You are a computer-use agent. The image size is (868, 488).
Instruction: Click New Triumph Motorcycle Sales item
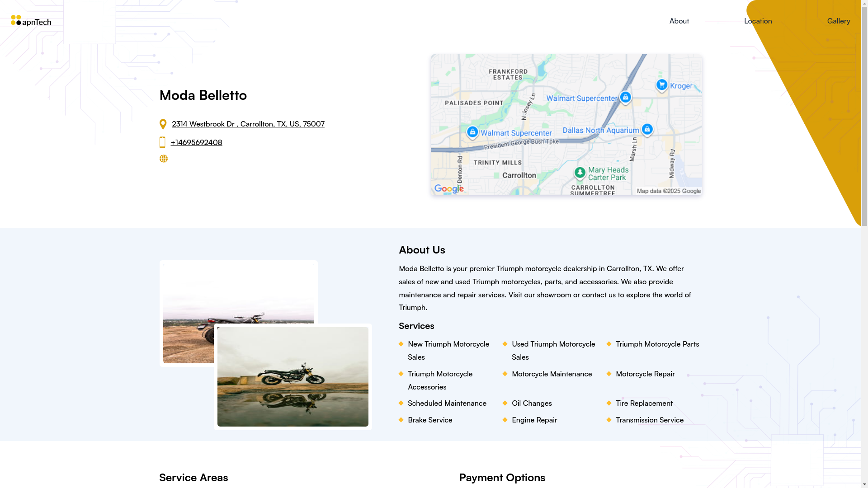(448, 351)
